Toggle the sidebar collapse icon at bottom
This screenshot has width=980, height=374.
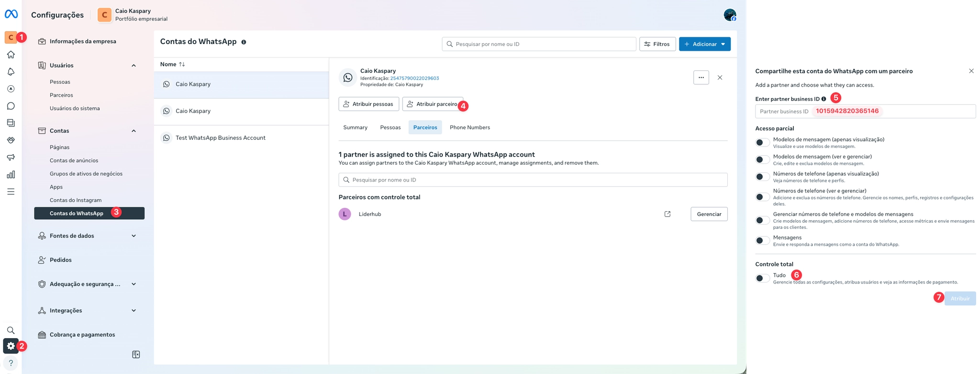[136, 354]
